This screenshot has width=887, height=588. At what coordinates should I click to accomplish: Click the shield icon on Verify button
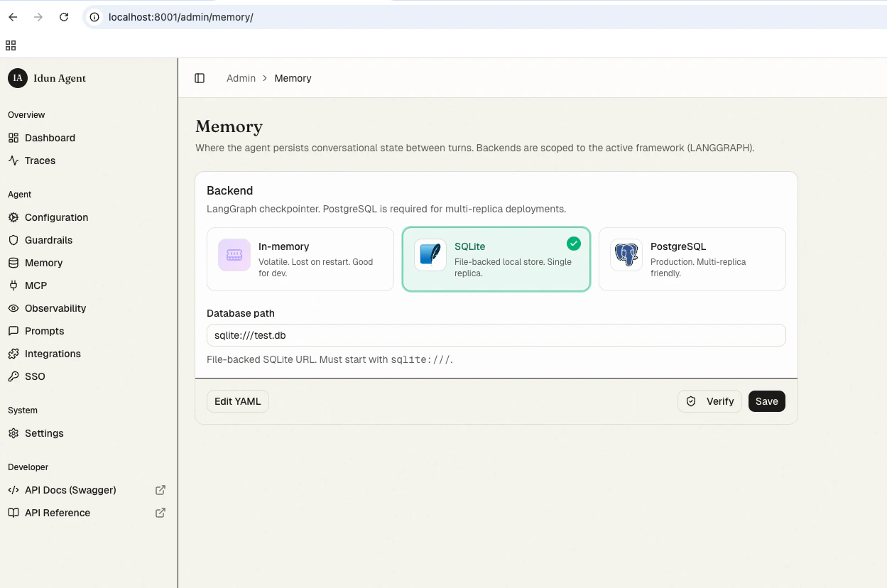pyautogui.click(x=691, y=401)
